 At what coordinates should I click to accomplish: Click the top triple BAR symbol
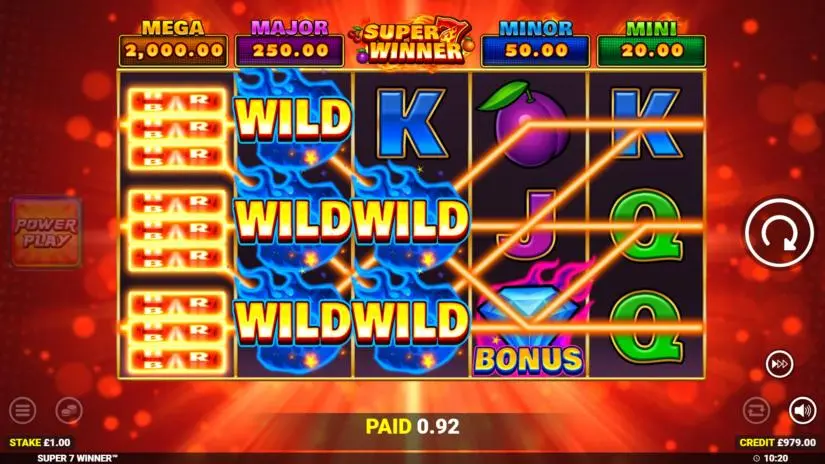(x=176, y=127)
